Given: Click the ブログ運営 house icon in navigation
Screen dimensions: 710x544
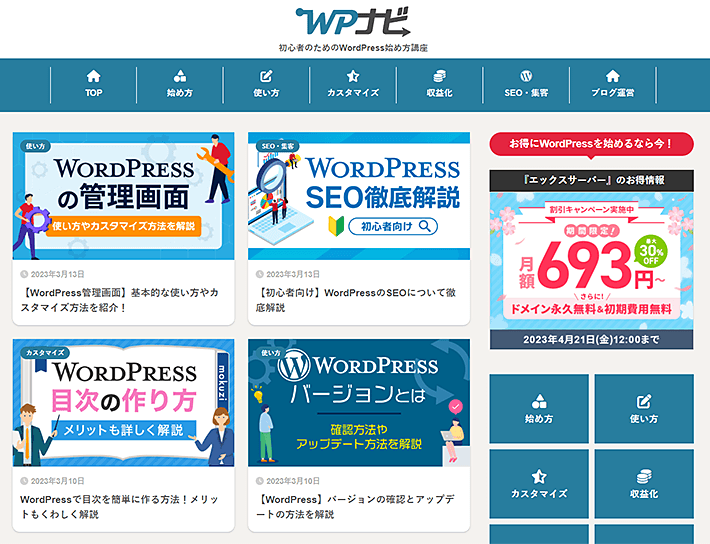Looking at the screenshot, I should [613, 76].
